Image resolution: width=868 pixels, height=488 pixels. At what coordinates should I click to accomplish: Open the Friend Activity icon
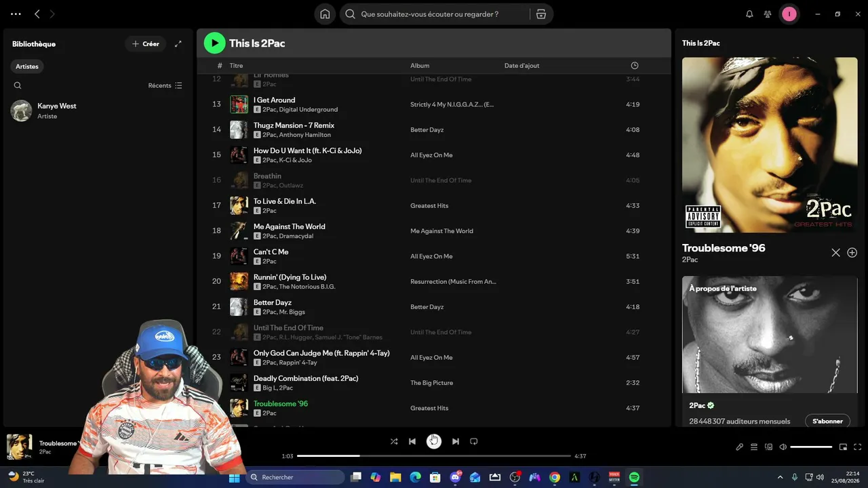[x=768, y=14]
